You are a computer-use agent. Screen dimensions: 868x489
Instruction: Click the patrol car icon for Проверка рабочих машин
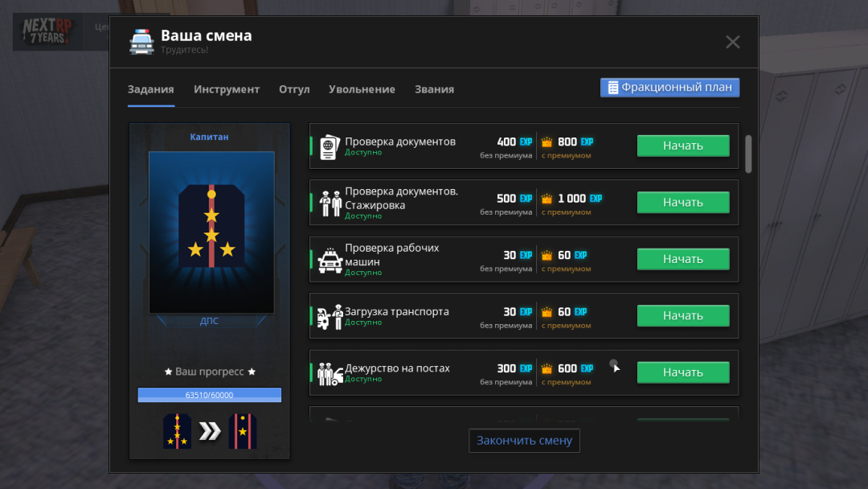(330, 261)
